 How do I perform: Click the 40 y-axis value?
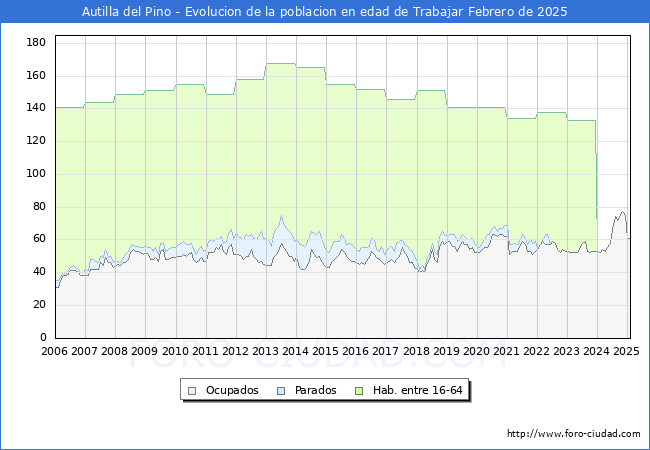tap(39, 271)
